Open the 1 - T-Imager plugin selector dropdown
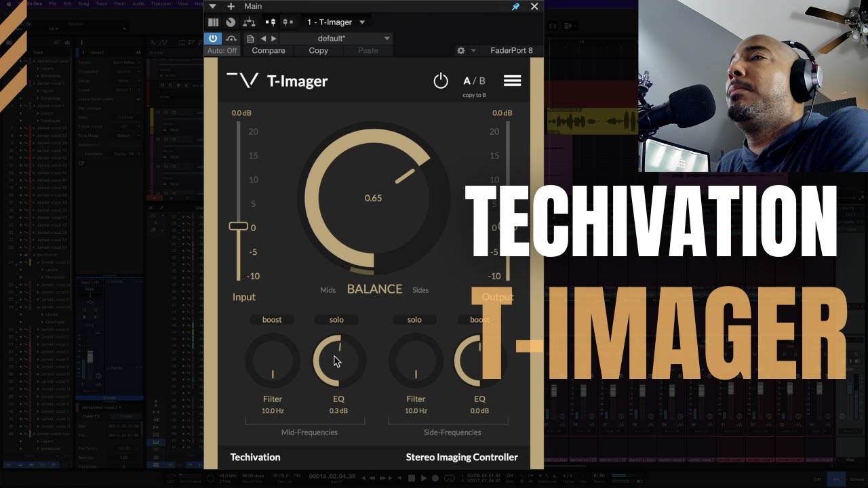The height and width of the screenshot is (488, 868). [x=336, y=22]
